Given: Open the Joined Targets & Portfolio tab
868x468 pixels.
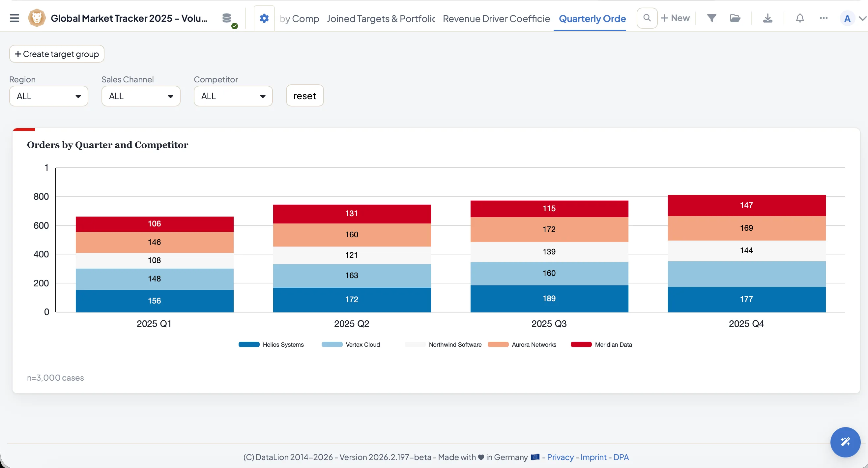Looking at the screenshot, I should pos(381,18).
